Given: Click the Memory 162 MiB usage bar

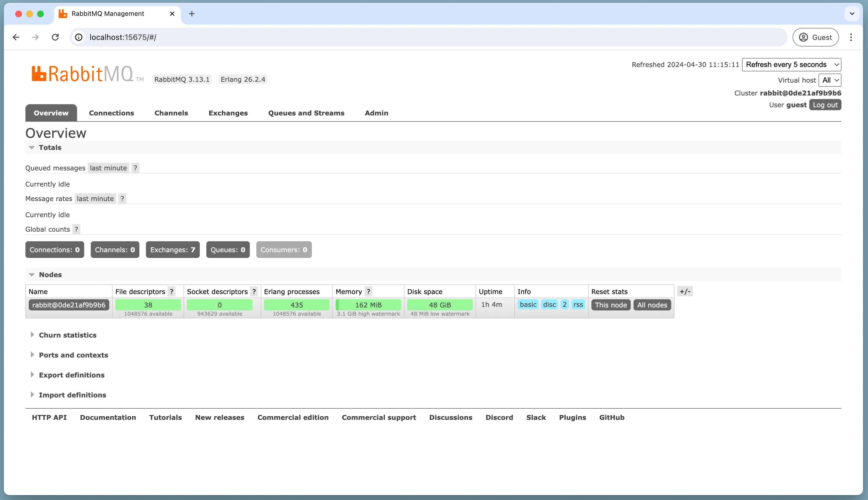Looking at the screenshot, I should point(368,305).
